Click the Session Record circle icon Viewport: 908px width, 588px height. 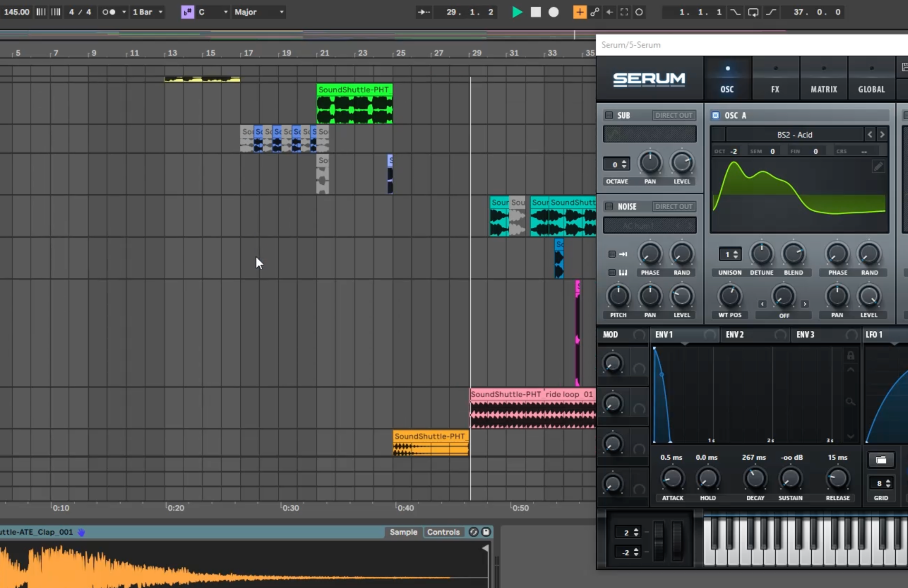click(639, 12)
